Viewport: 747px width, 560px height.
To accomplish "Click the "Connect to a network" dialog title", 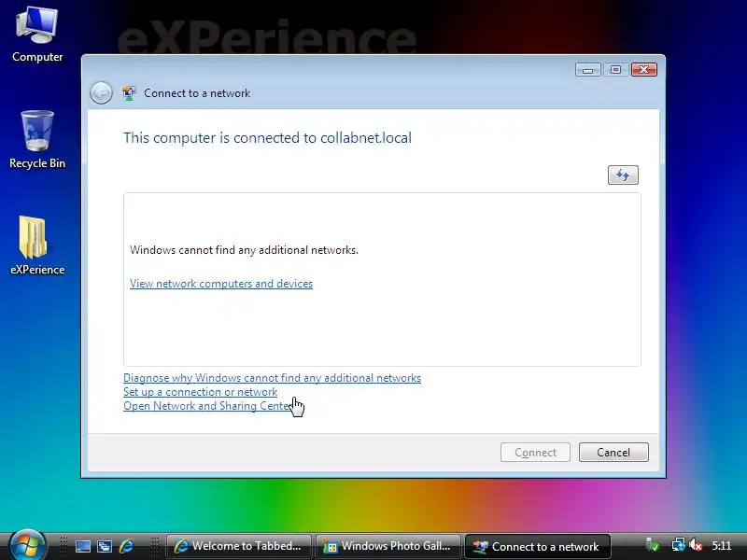I will tap(197, 93).
